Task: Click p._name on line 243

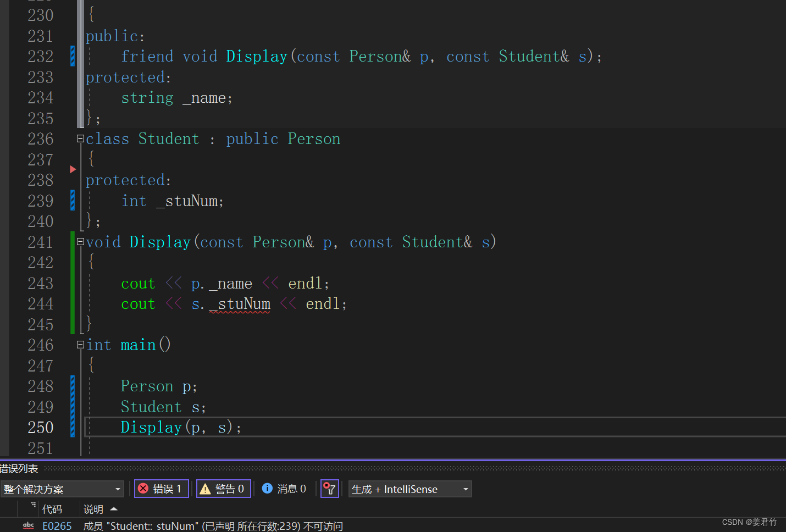Action: (x=222, y=284)
